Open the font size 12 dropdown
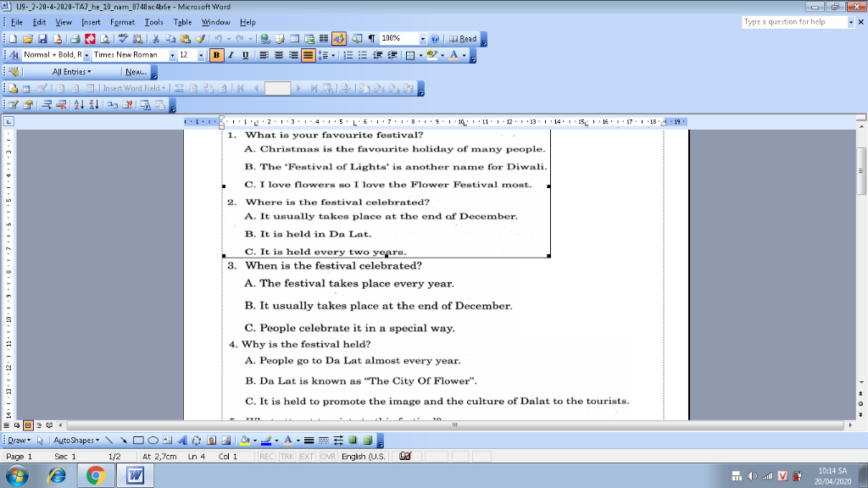Image resolution: width=868 pixels, height=488 pixels. (200, 55)
